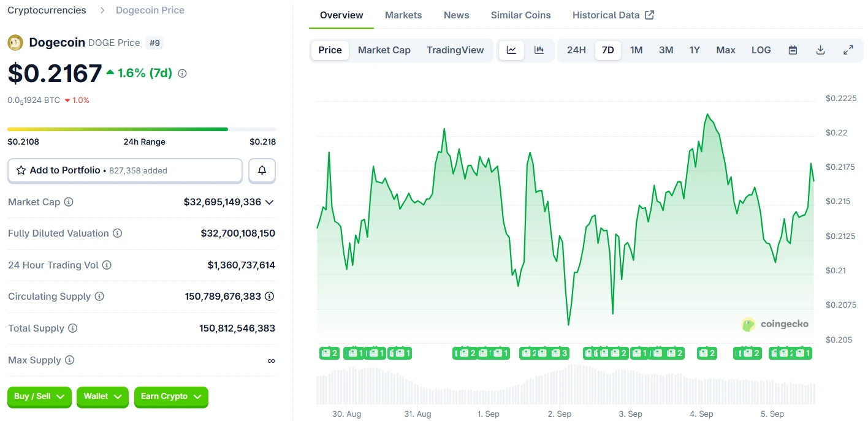Switch to the News tab

coord(456,15)
